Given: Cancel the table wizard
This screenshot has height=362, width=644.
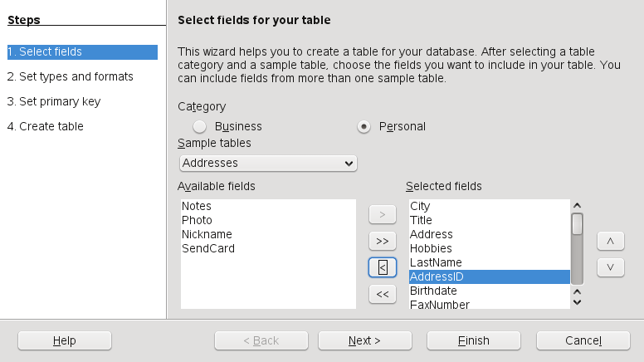Looking at the screenshot, I should [583, 340].
